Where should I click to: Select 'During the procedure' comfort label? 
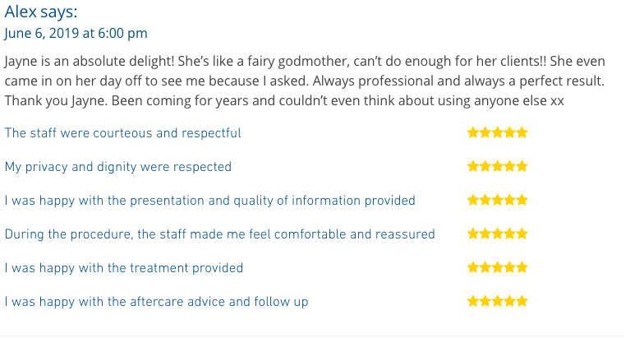pos(220,234)
